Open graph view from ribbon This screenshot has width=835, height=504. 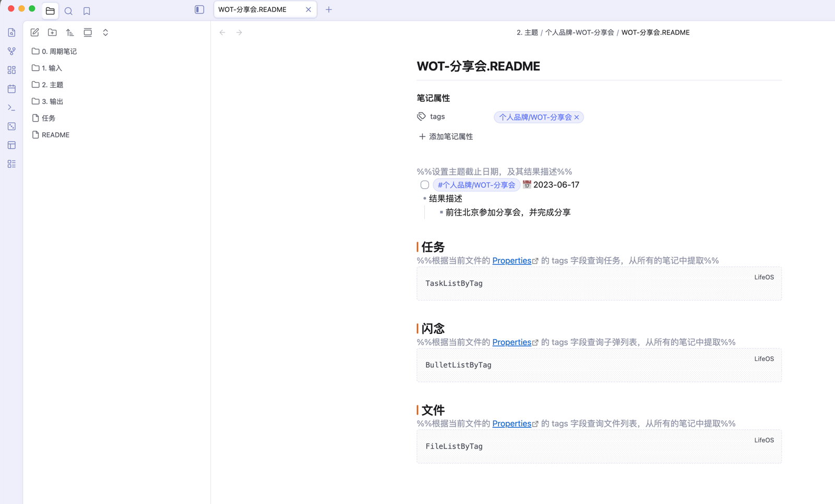11,51
